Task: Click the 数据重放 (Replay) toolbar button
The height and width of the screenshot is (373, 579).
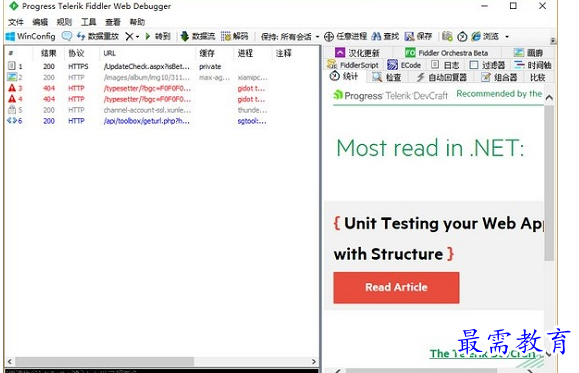Action: tap(98, 36)
